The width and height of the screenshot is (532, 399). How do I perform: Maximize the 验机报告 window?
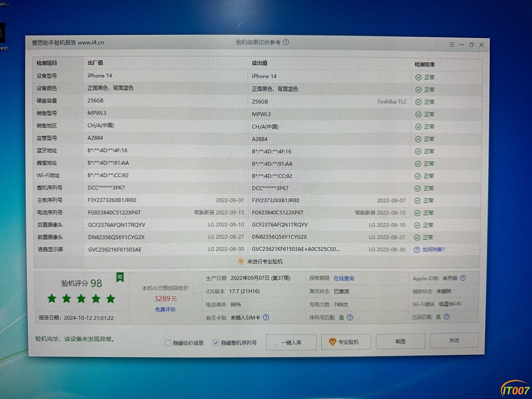[471, 45]
